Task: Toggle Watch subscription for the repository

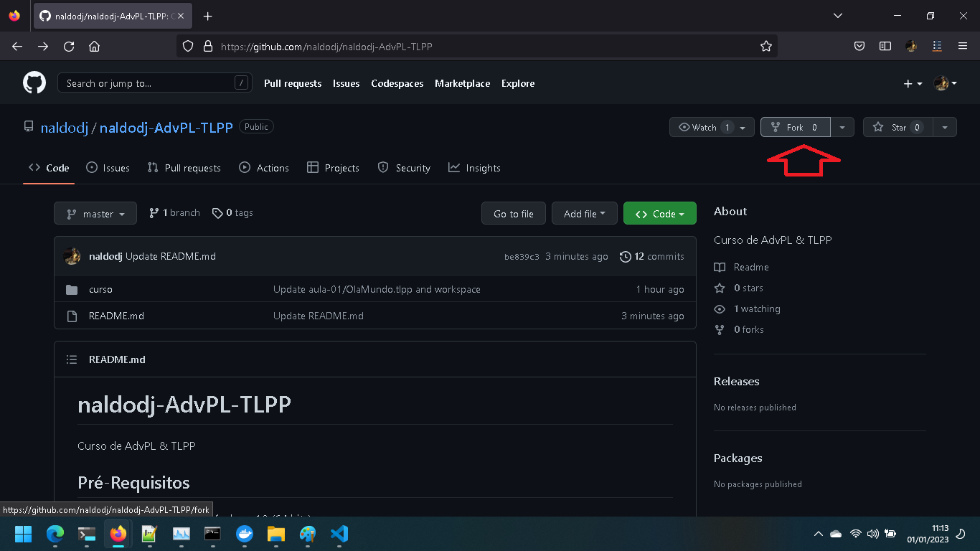Action: [705, 127]
